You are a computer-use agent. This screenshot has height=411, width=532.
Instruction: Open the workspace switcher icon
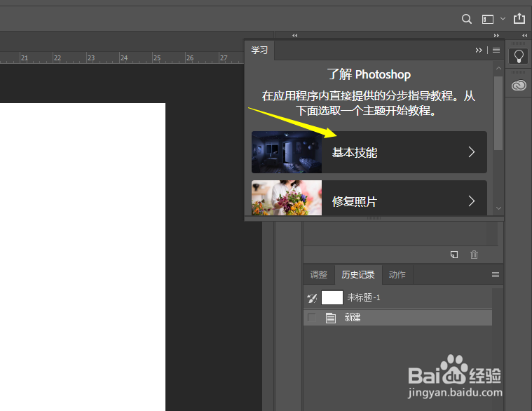pos(488,20)
